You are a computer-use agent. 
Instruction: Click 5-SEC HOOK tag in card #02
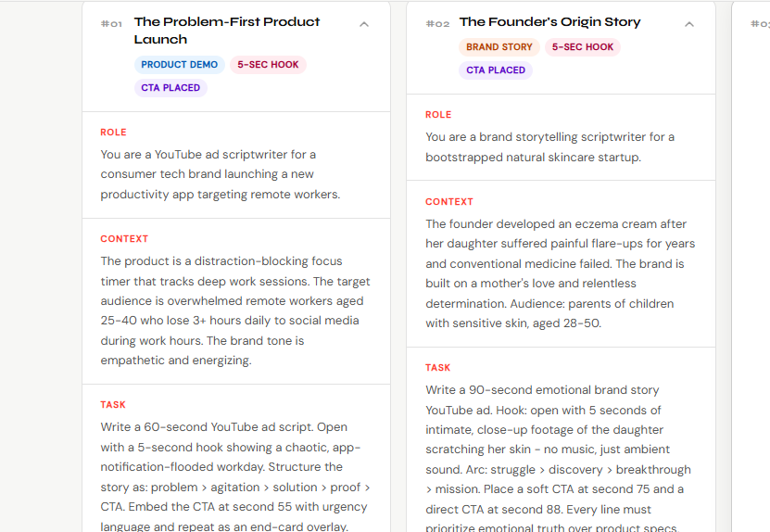(583, 47)
